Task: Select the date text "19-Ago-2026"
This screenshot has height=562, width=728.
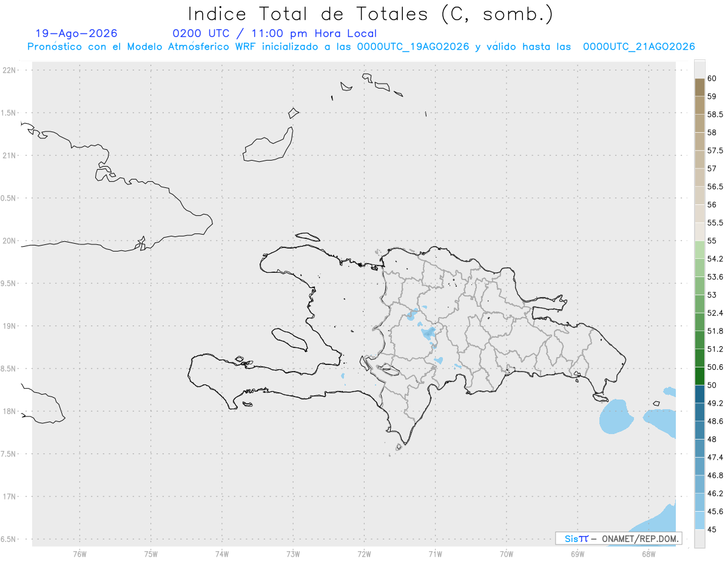Action: pos(76,33)
